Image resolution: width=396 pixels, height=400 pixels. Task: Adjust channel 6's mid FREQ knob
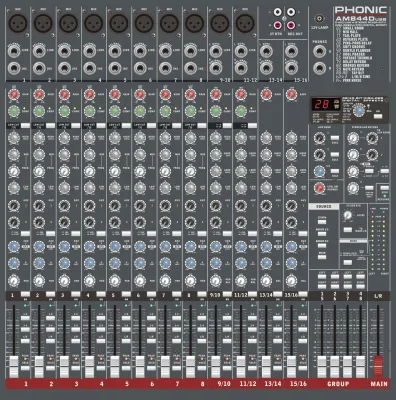point(140,171)
